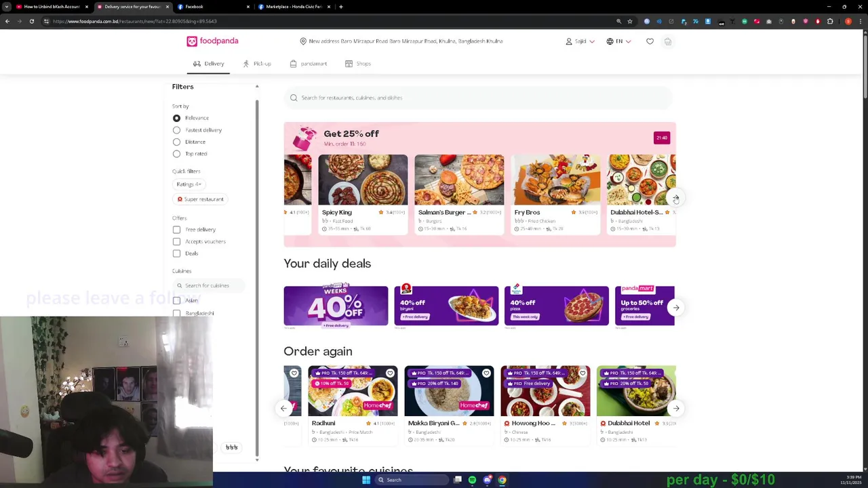868x488 pixels.
Task: Favourite the Radhuni restaurant heart
Action: tap(390, 373)
